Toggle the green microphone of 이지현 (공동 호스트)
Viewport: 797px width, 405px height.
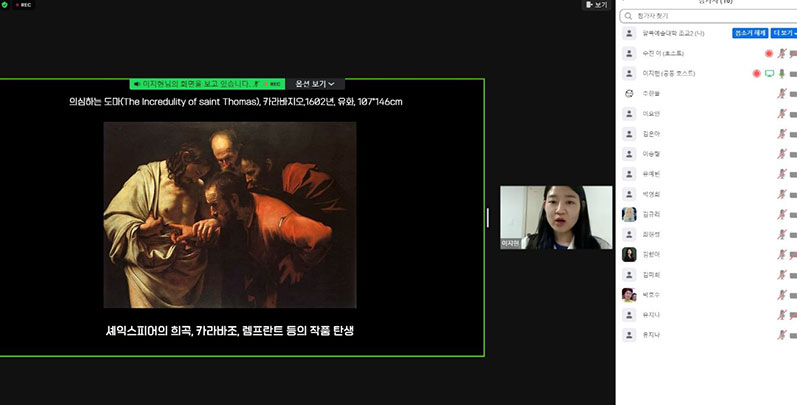(x=782, y=74)
